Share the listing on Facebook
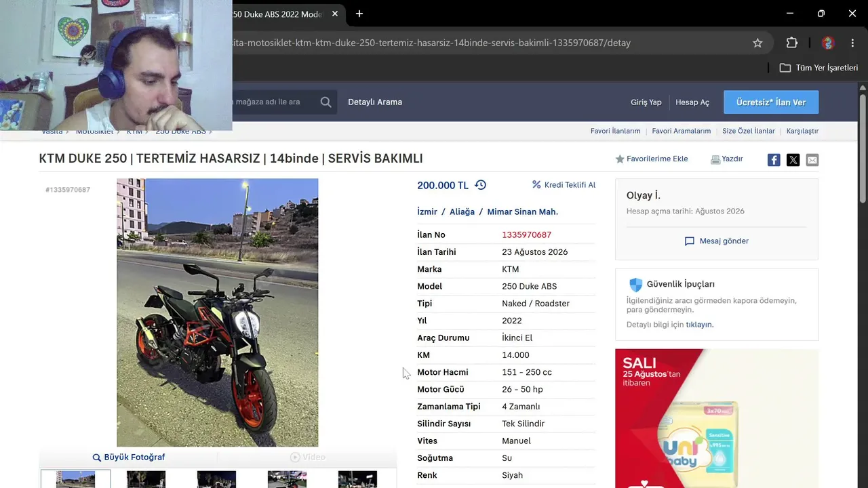The width and height of the screenshot is (868, 488). (774, 160)
